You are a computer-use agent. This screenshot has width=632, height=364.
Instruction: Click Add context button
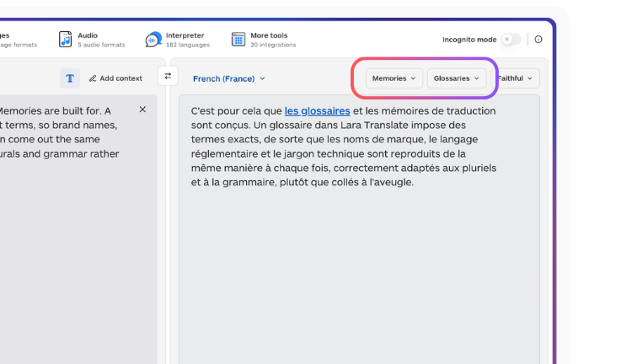(x=115, y=78)
